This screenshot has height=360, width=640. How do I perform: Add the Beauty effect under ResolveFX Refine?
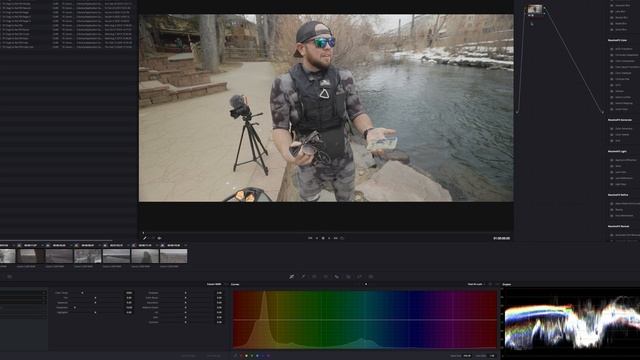(x=619, y=209)
